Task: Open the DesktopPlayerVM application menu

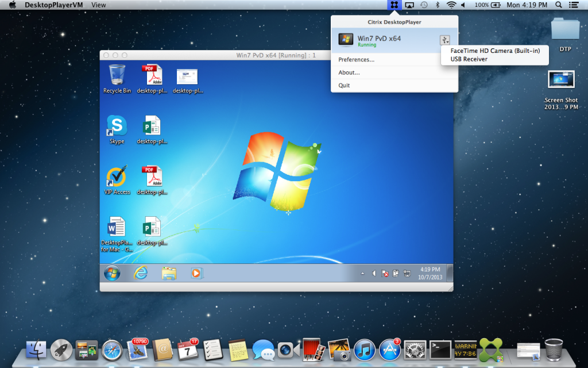Action: tap(53, 5)
